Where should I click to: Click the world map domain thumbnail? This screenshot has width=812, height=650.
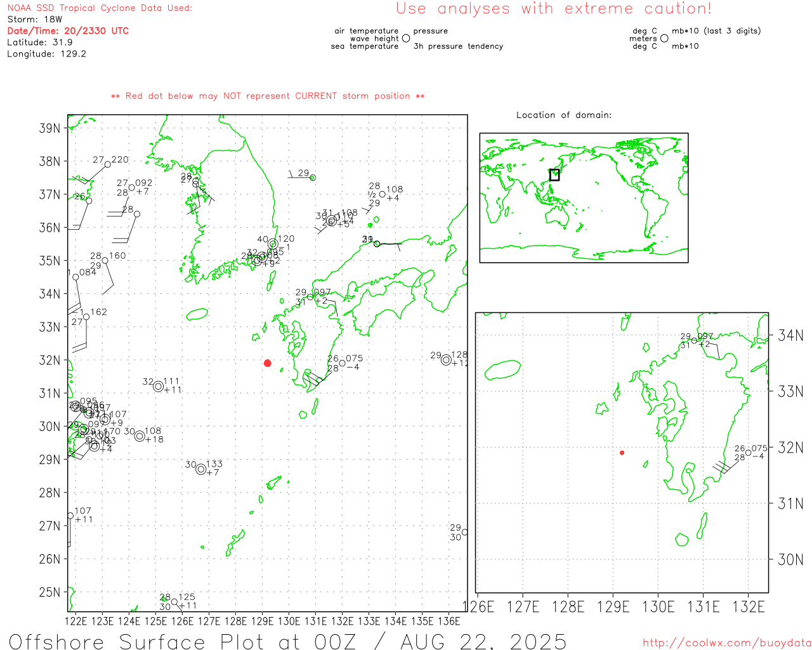tap(584, 197)
